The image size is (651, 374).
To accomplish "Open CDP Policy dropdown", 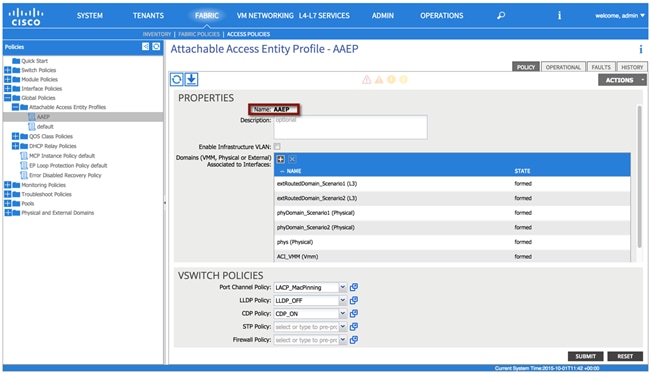I will coord(343,313).
